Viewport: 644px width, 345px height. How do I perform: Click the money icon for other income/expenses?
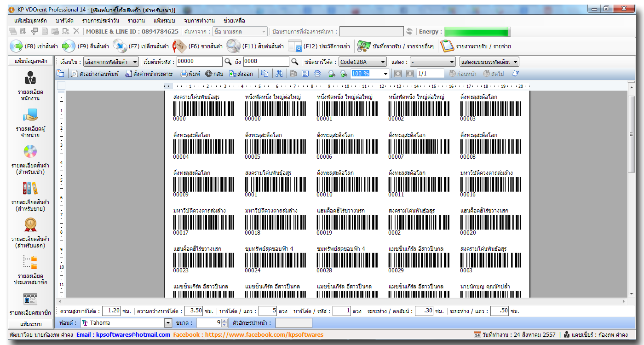point(364,46)
